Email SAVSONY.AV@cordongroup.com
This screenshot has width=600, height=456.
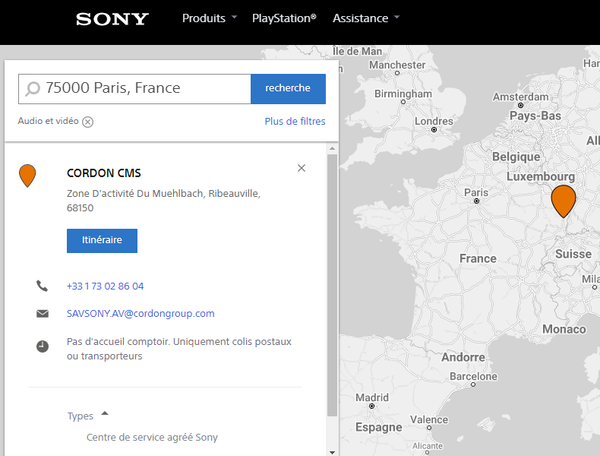tap(140, 314)
